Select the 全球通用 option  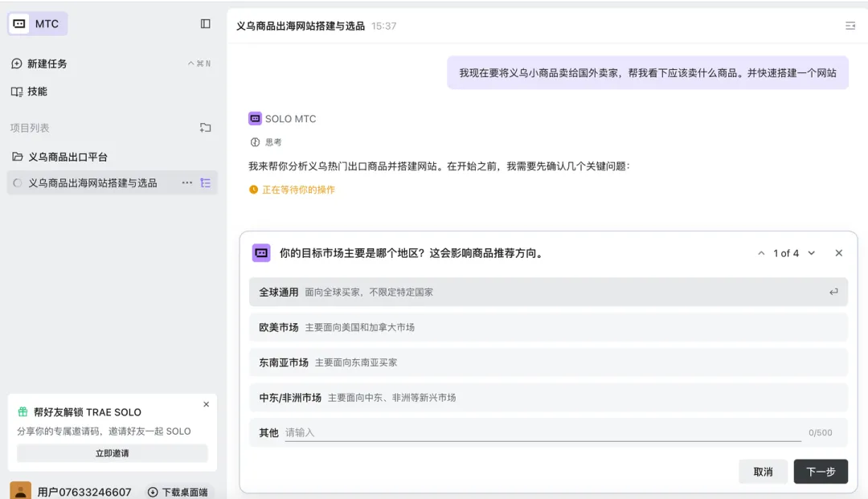(x=548, y=292)
